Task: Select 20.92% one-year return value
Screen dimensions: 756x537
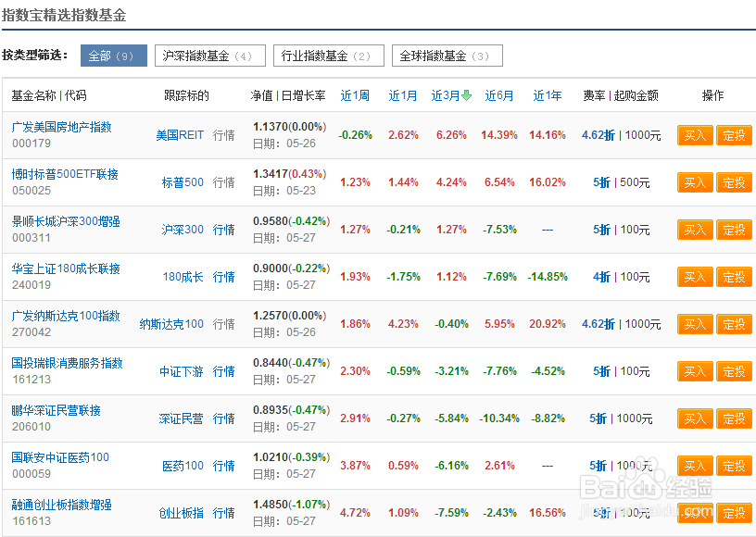Action: point(548,324)
